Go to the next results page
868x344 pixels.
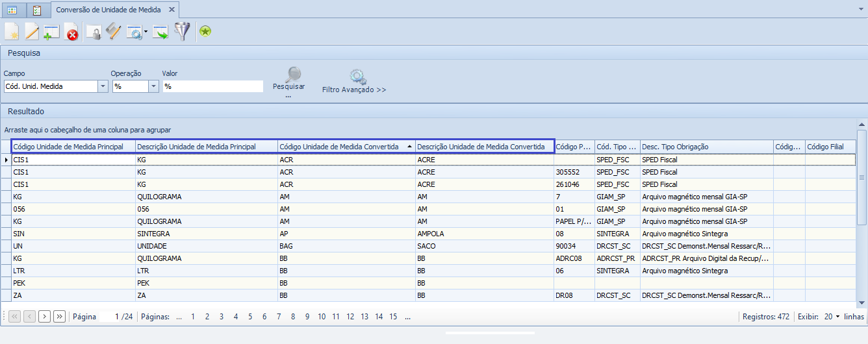point(44,317)
